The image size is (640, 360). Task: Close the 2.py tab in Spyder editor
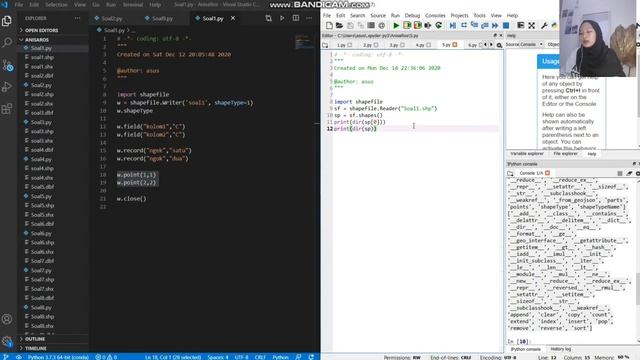point(376,45)
